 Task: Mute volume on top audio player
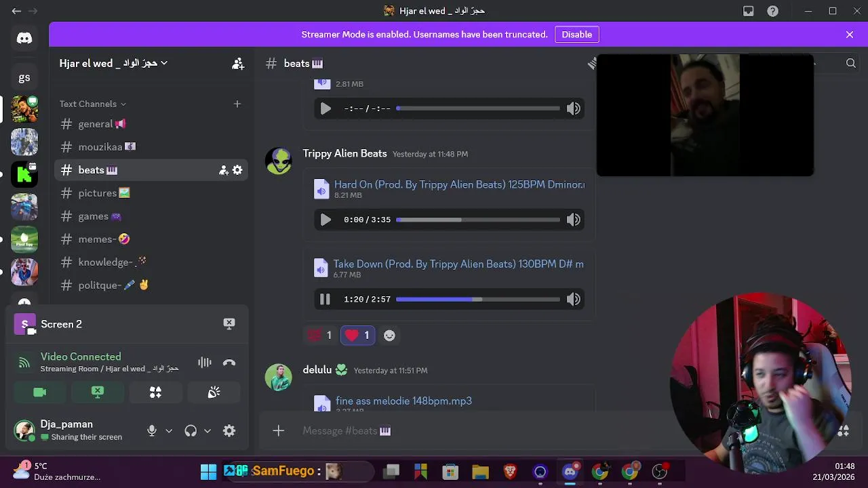(574, 108)
